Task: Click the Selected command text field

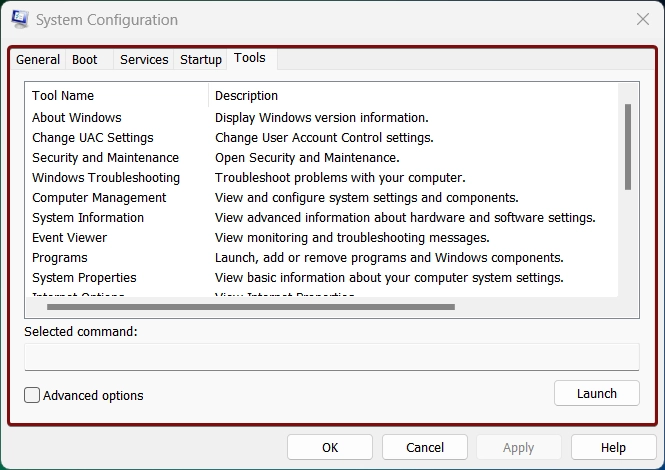Action: pyautogui.click(x=332, y=357)
